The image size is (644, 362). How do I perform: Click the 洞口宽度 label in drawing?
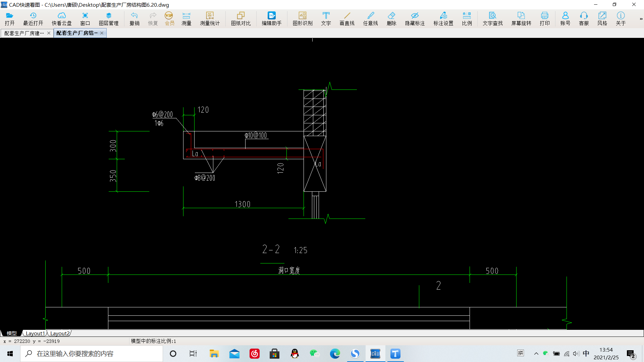click(289, 270)
